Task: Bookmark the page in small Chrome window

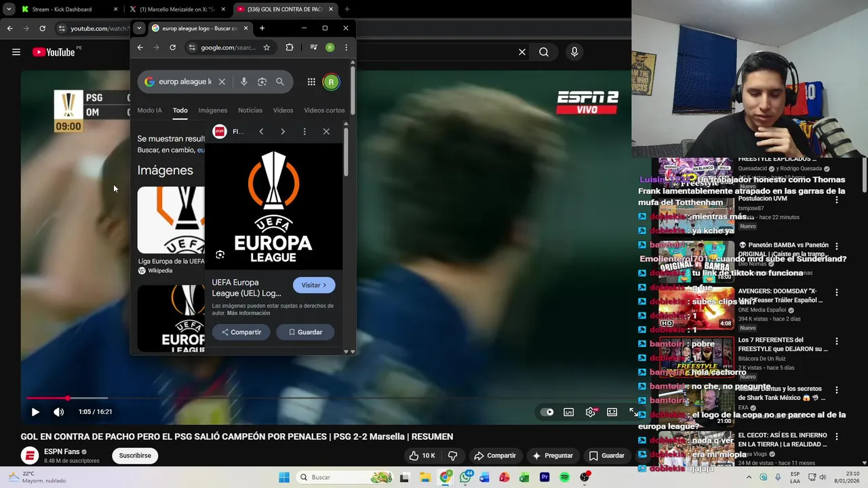Action: [267, 47]
